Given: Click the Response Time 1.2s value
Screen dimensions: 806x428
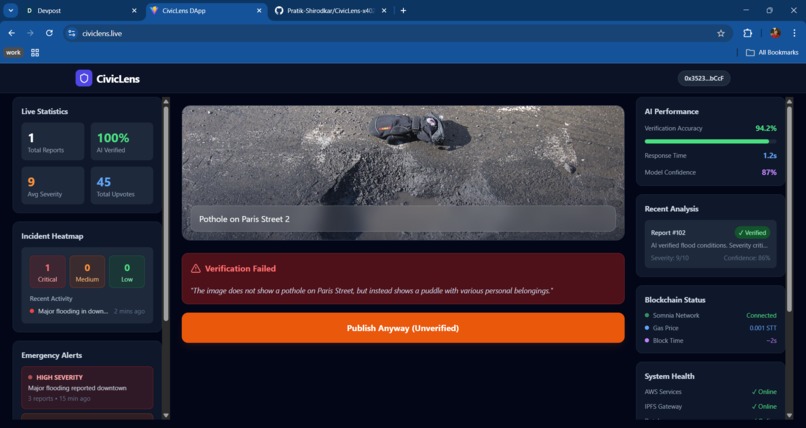Looking at the screenshot, I should [770, 156].
